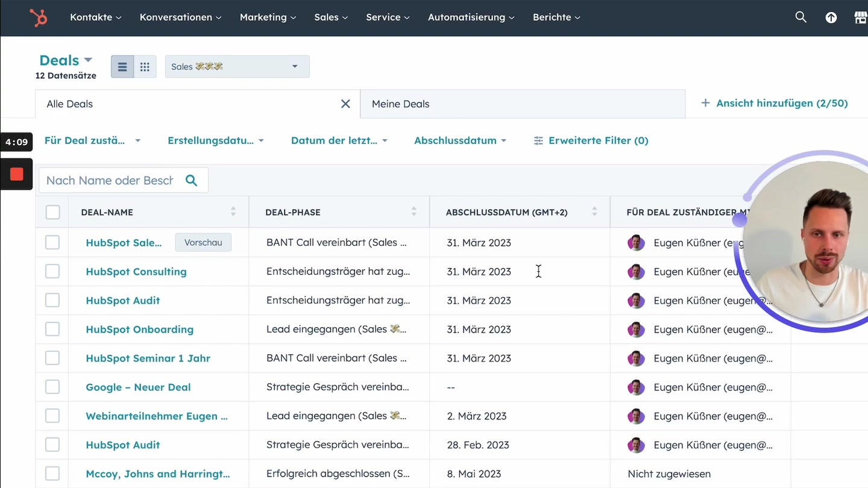Image resolution: width=868 pixels, height=488 pixels.
Task: Open the global search magnifier
Action: (800, 17)
